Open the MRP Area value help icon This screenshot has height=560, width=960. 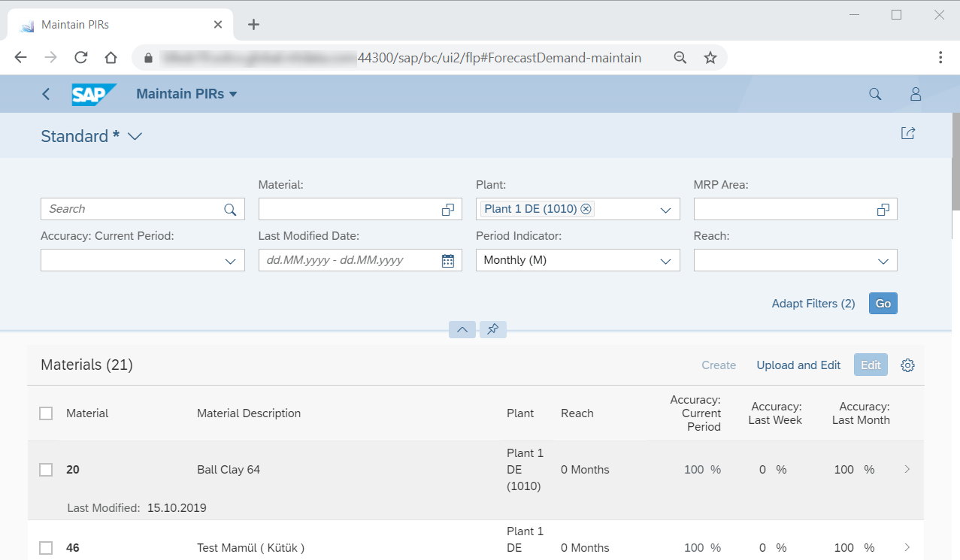point(882,209)
